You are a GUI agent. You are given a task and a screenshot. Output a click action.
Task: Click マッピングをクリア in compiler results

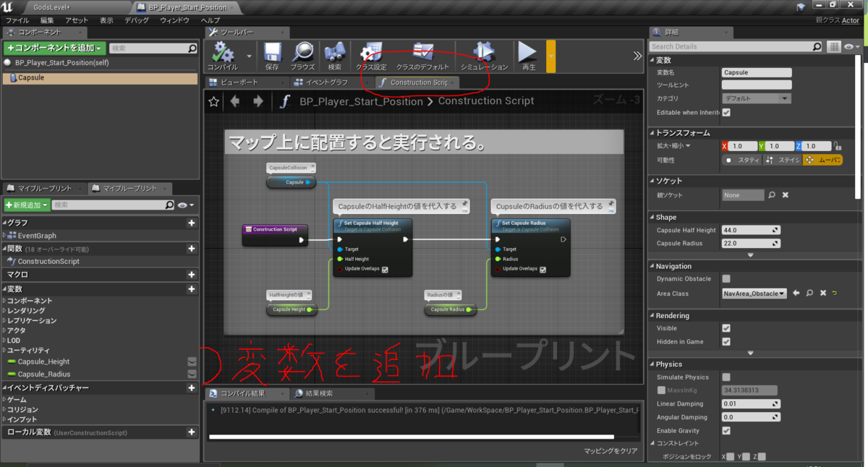[611, 450]
